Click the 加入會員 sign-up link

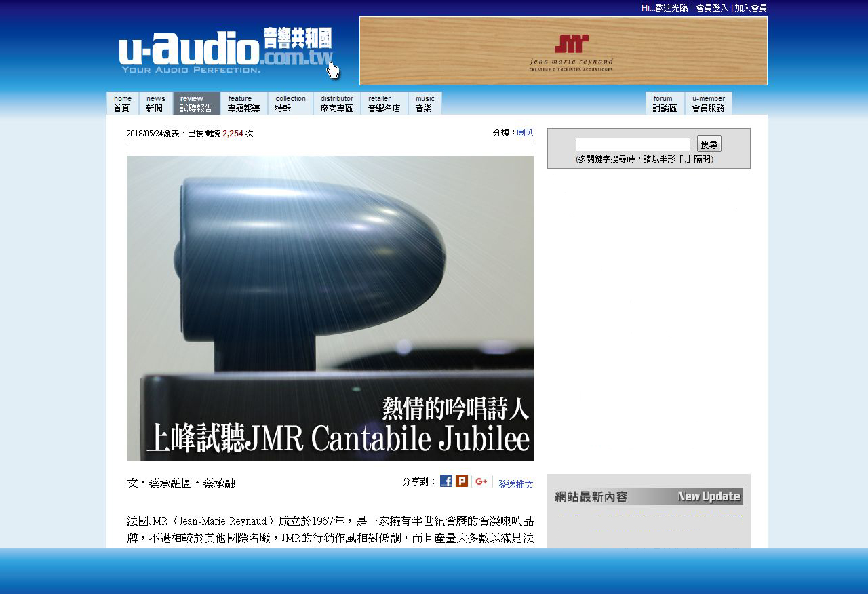coord(751,8)
